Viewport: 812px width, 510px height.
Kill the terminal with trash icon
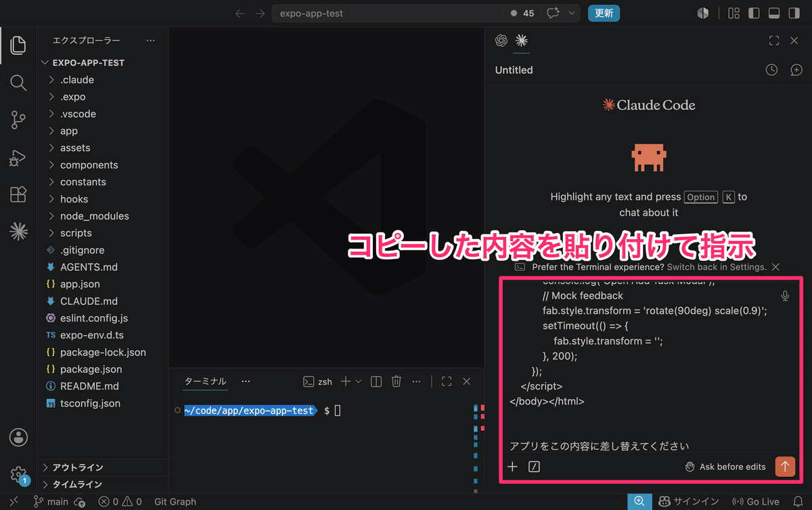pos(397,381)
